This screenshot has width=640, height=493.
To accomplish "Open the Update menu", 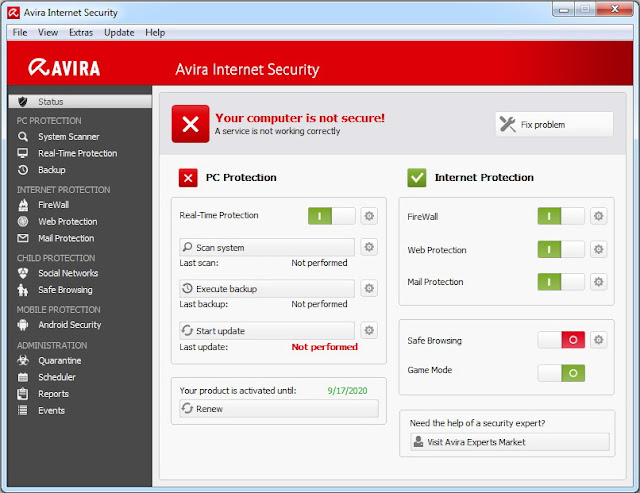I will [119, 33].
